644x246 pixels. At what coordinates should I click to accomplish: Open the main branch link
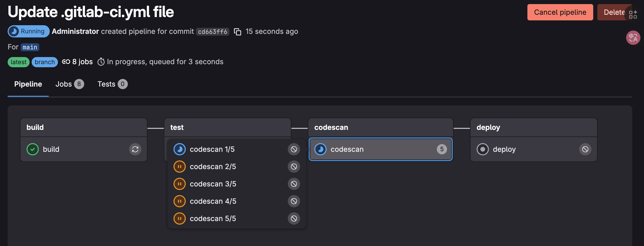(x=30, y=47)
